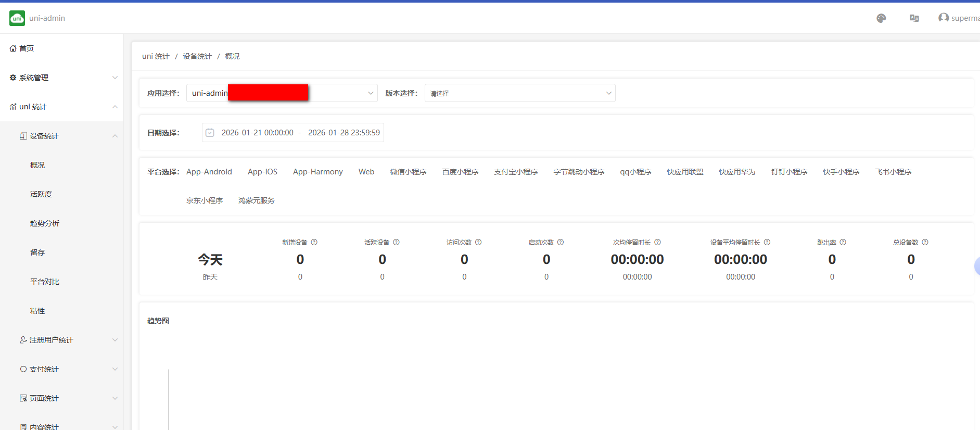The width and height of the screenshot is (980, 430).
Task: Click help icon beside 活跃设备
Action: pos(397,242)
